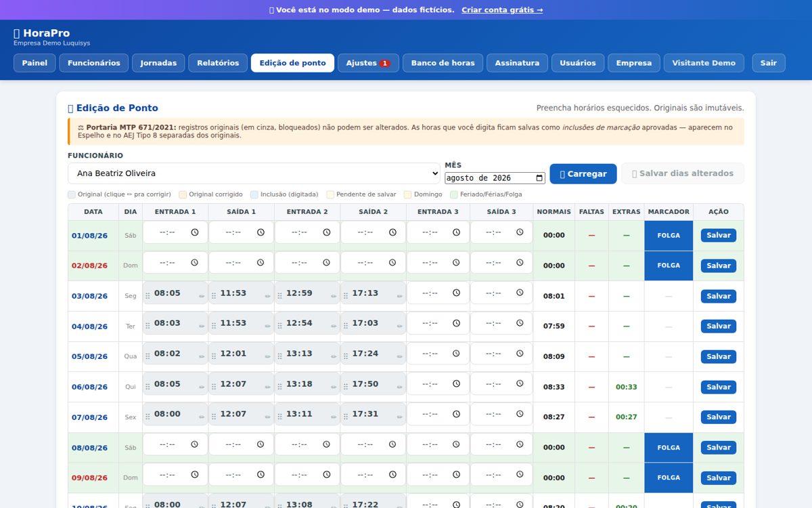Go to the Ajustes tab
The width and height of the screenshot is (812, 508).
click(x=368, y=63)
